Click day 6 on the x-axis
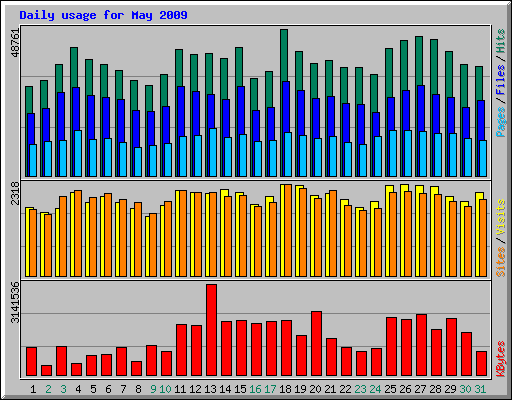The height and width of the screenshot is (400, 512). pyautogui.click(x=108, y=389)
